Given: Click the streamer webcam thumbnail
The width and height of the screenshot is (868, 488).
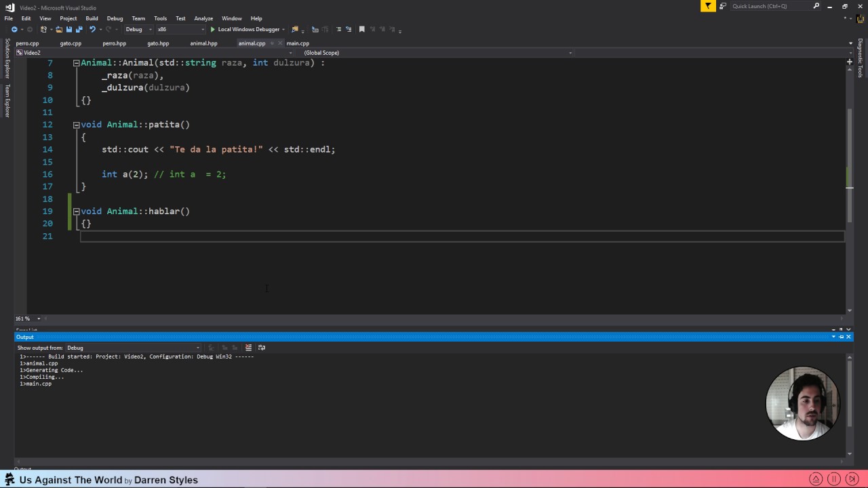Looking at the screenshot, I should pyautogui.click(x=803, y=403).
